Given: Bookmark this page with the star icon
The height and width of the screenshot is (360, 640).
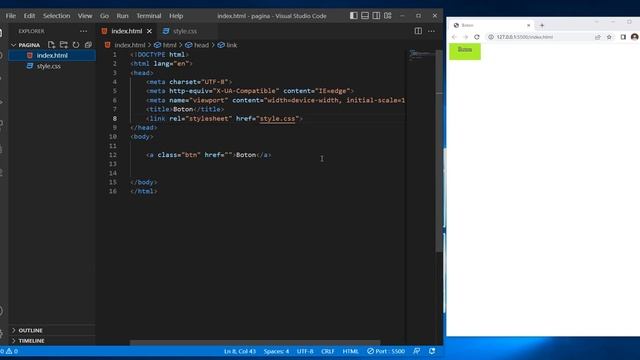Looking at the screenshot, I should [x=609, y=37].
